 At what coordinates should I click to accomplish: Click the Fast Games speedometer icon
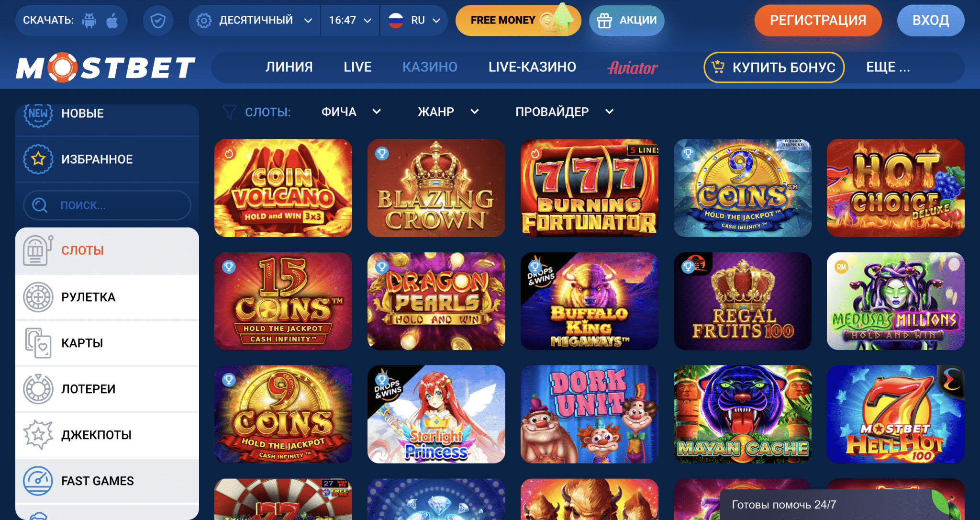click(38, 481)
